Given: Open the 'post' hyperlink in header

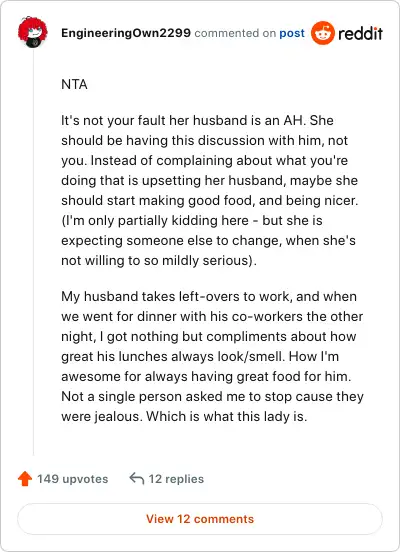Looking at the screenshot, I should click(x=292, y=33).
